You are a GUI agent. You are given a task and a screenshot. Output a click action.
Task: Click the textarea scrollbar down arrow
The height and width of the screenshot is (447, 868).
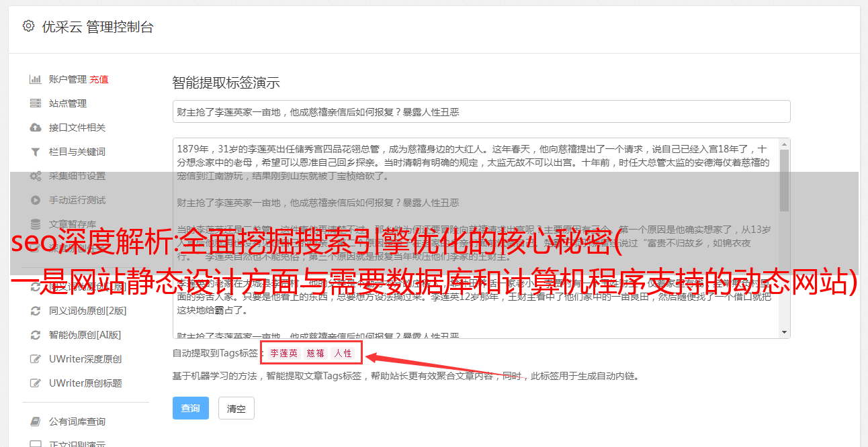[x=784, y=332]
